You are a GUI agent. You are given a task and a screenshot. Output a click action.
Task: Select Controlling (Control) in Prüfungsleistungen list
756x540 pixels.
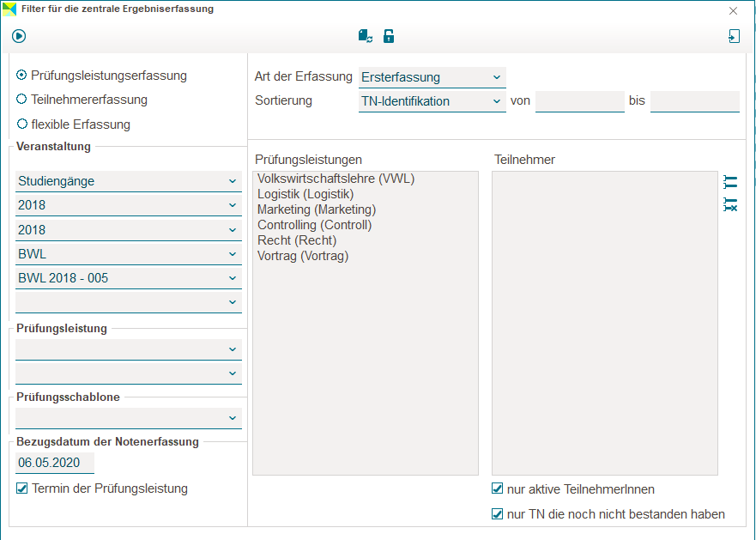pos(314,225)
